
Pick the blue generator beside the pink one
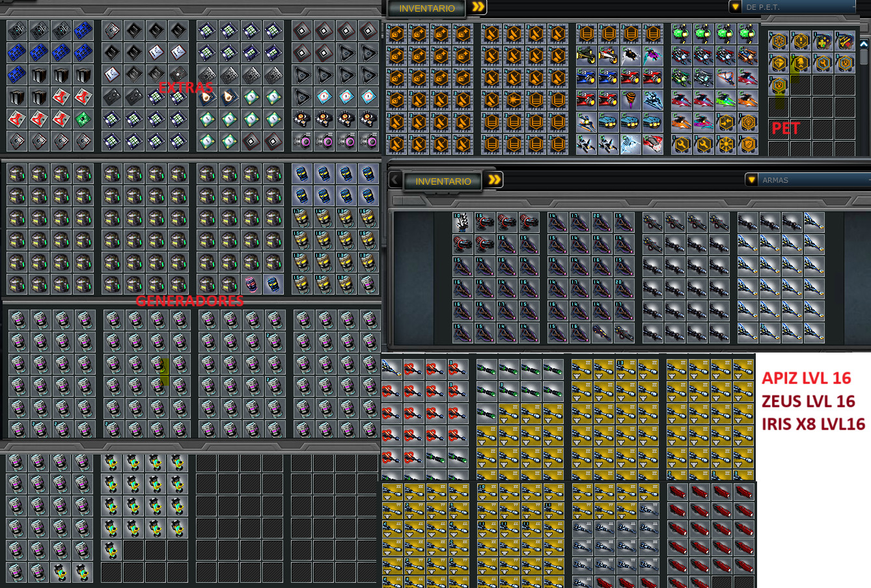coord(273,284)
